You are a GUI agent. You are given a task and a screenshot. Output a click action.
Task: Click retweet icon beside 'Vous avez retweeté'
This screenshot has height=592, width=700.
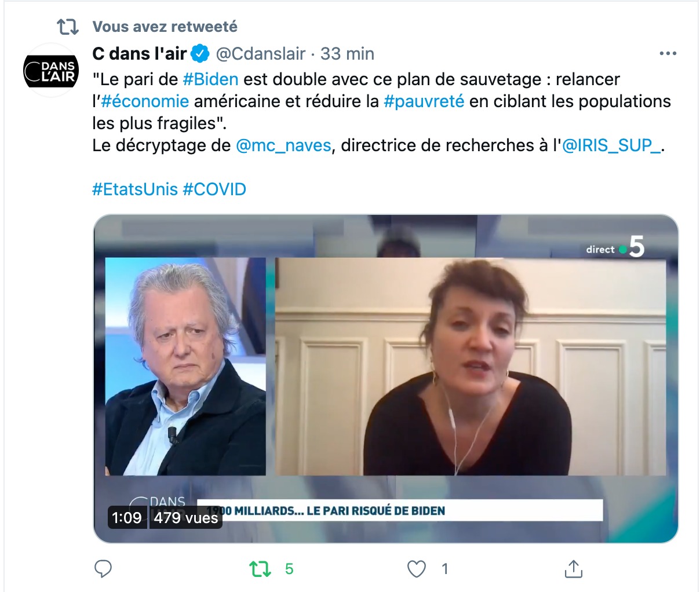click(67, 27)
